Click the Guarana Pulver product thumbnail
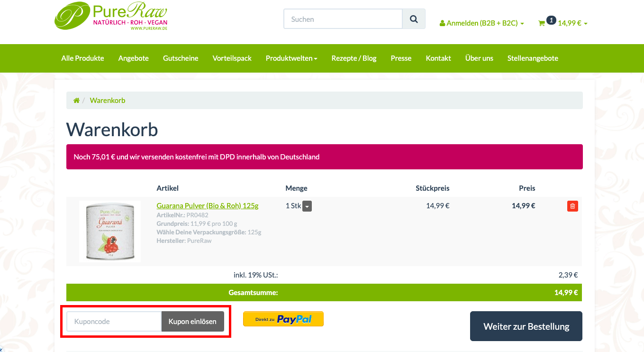This screenshot has width=644, height=352. (110, 232)
